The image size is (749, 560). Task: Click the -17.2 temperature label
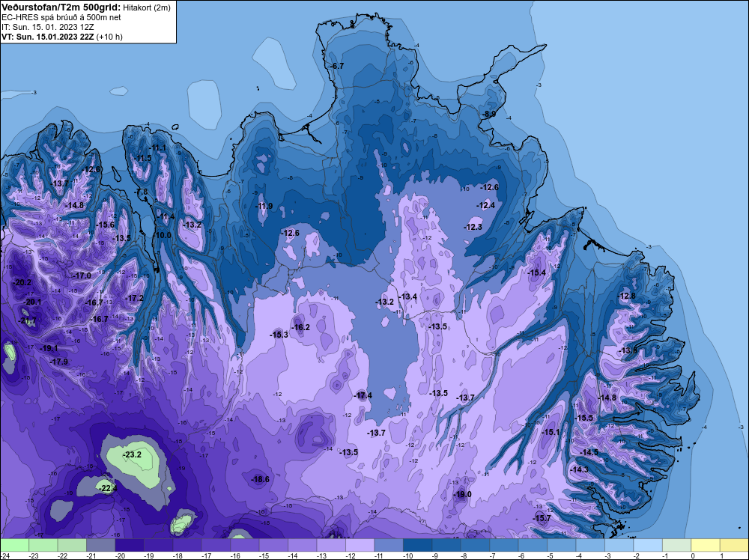coord(134,298)
